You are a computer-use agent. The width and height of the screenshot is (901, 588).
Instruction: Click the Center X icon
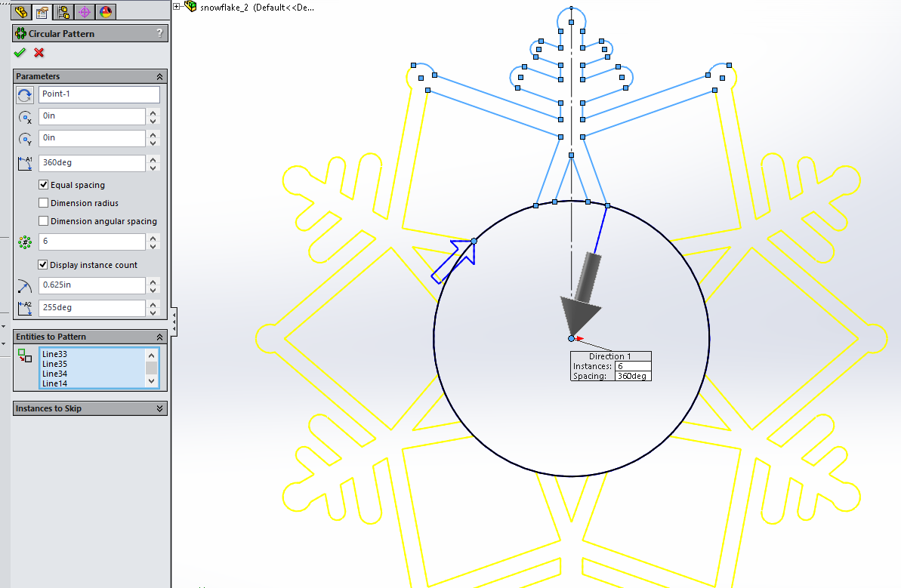25,117
